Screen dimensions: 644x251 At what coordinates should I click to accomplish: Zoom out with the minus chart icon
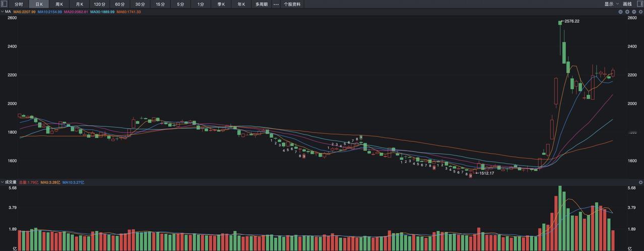[634, 12]
